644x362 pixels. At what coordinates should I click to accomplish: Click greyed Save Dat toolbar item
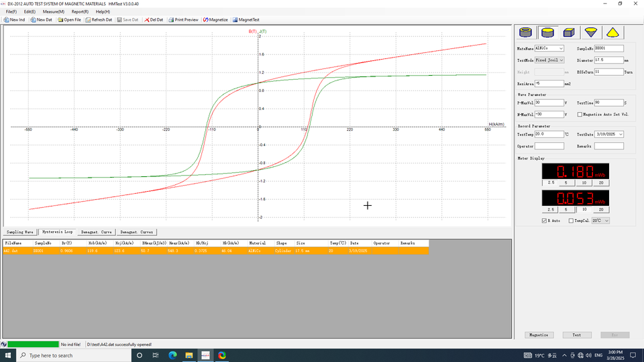click(127, 19)
